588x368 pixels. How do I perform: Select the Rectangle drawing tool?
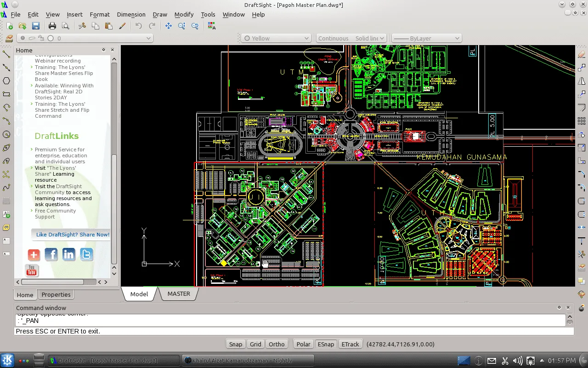tap(6, 94)
